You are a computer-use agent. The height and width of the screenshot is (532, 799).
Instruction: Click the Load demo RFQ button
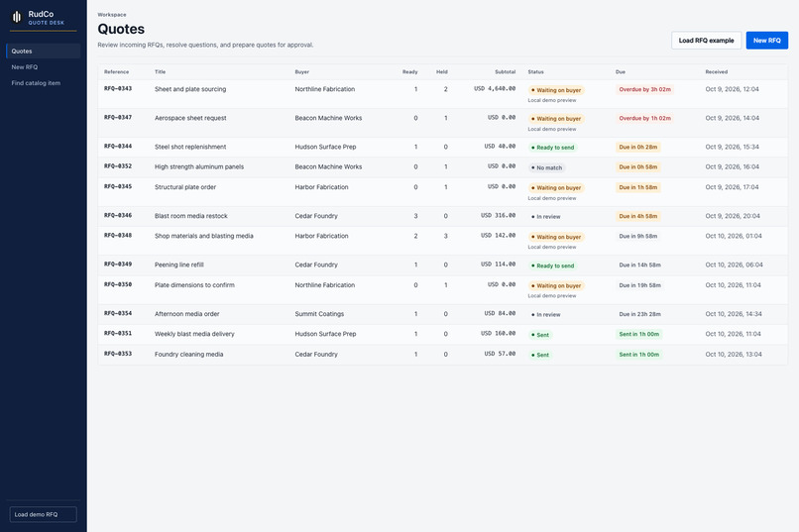pyautogui.click(x=44, y=514)
